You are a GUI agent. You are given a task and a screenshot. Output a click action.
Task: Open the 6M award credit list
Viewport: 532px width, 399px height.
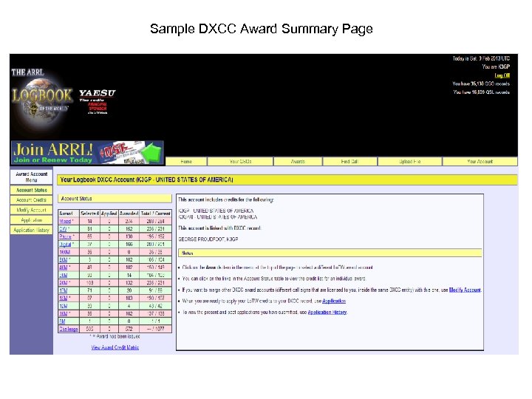pos(62,321)
